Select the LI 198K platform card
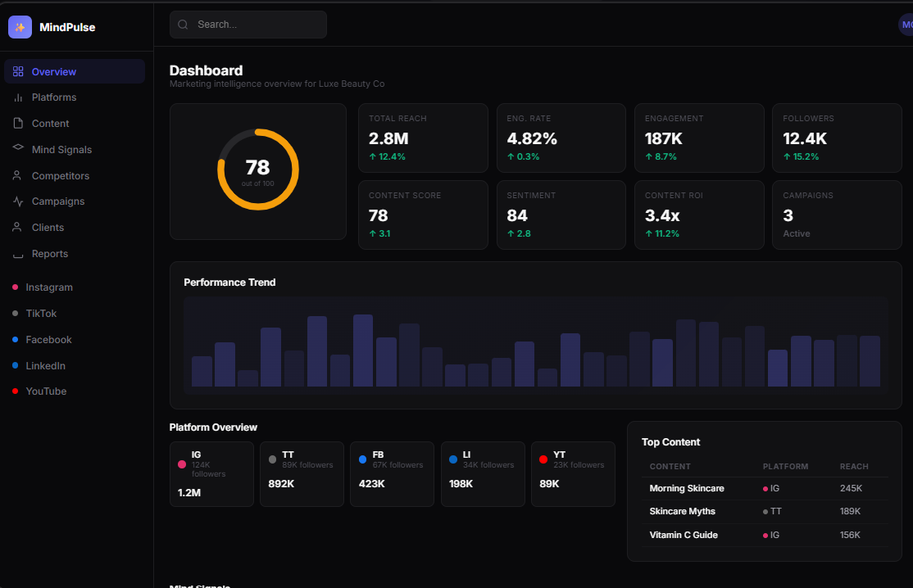The width and height of the screenshot is (913, 588). point(484,474)
